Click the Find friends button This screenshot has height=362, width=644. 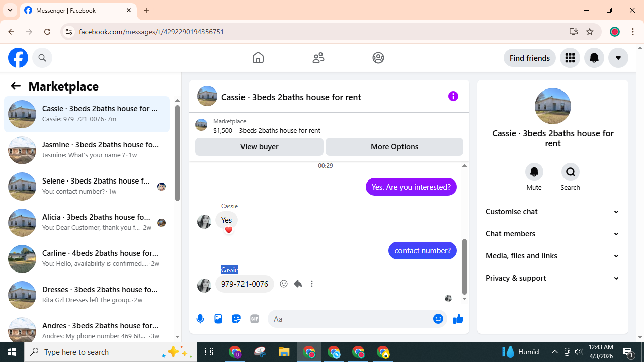pos(530,58)
